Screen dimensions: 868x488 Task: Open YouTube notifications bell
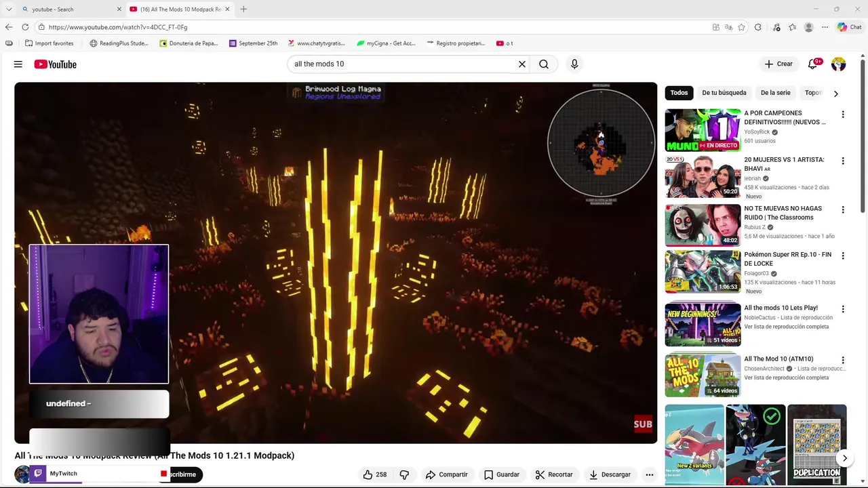[x=813, y=64]
